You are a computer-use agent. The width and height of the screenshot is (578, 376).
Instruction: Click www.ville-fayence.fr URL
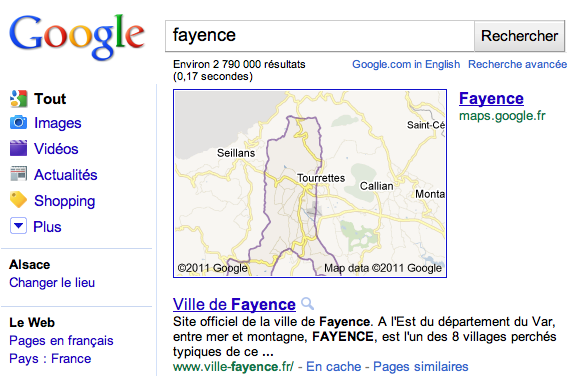pos(233,367)
